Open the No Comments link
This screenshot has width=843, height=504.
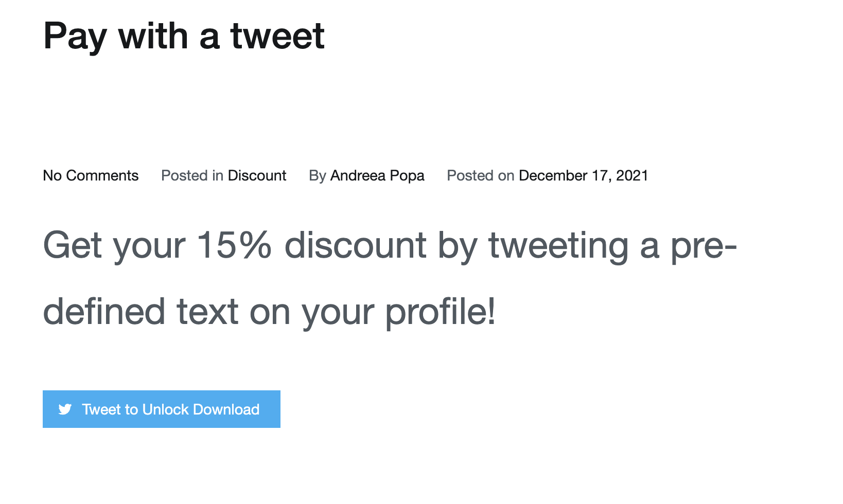click(91, 175)
